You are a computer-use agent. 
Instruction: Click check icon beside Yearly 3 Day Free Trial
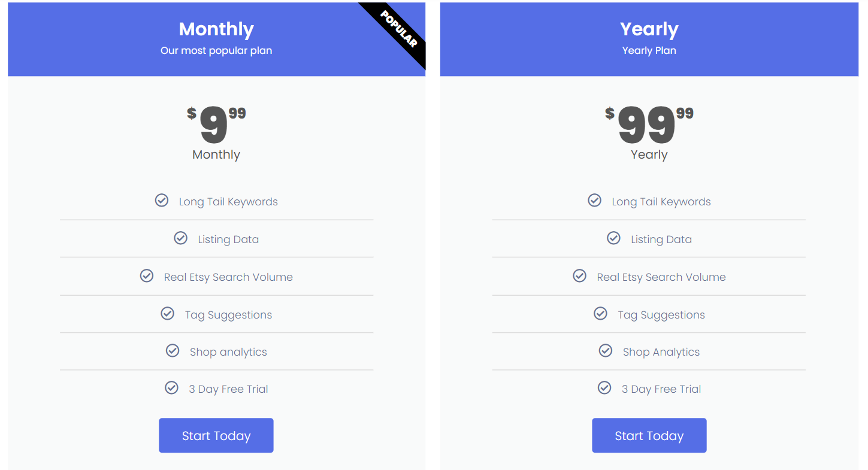coord(604,388)
